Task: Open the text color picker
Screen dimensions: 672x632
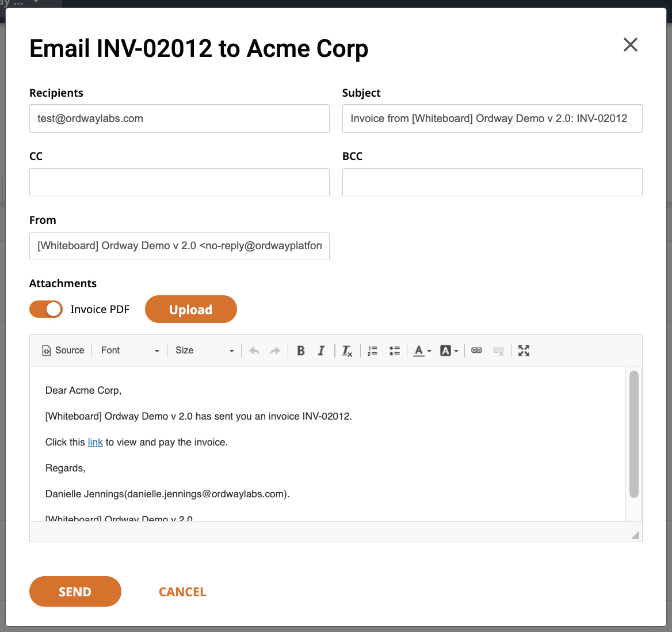Action: click(x=422, y=351)
